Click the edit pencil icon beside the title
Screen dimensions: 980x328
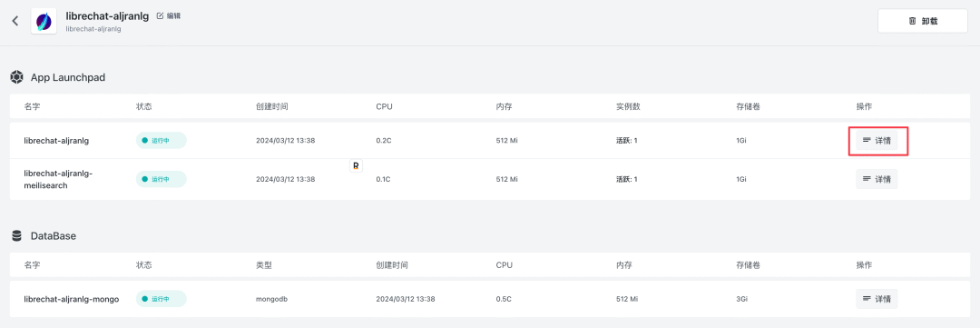pos(160,16)
